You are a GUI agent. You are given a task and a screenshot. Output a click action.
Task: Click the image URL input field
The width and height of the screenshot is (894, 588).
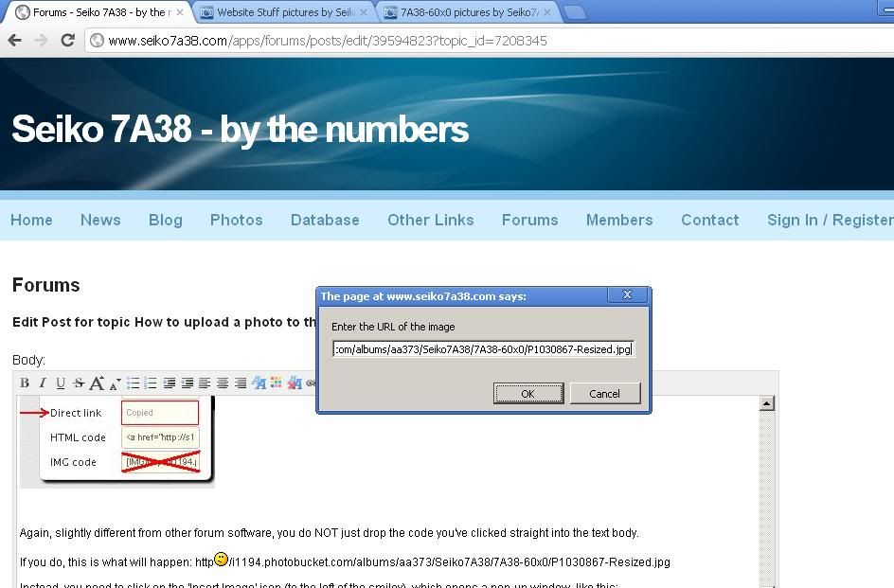[x=482, y=349]
